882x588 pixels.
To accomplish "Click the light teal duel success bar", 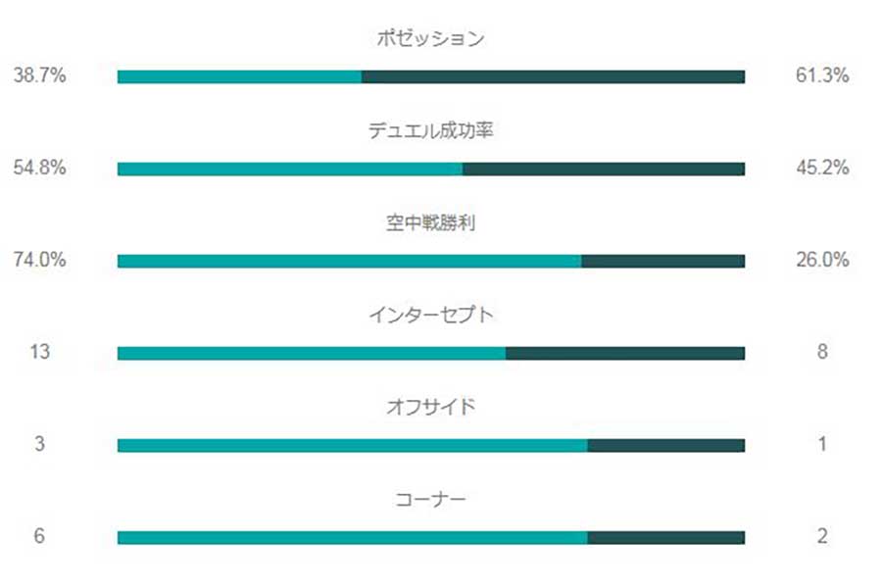I will coord(289,170).
